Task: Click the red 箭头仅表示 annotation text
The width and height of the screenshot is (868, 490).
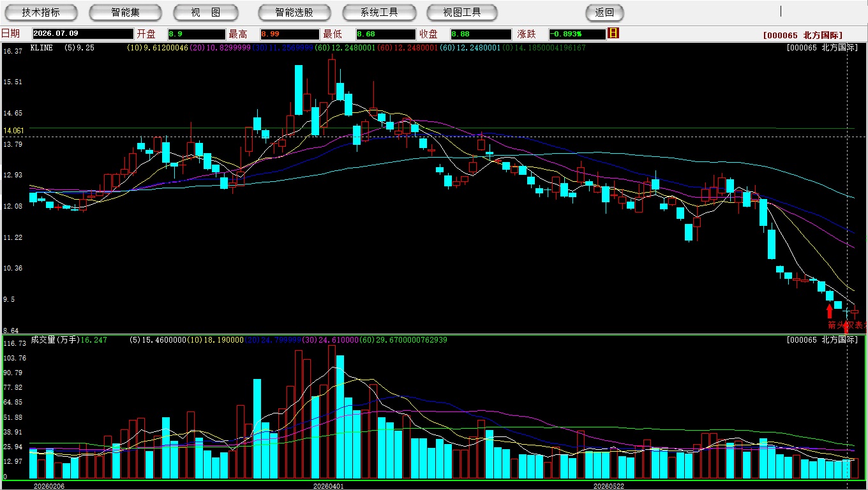Action: pyautogui.click(x=847, y=325)
